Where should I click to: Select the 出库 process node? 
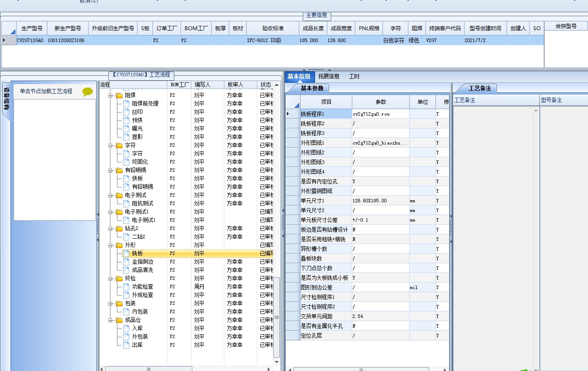coord(137,345)
